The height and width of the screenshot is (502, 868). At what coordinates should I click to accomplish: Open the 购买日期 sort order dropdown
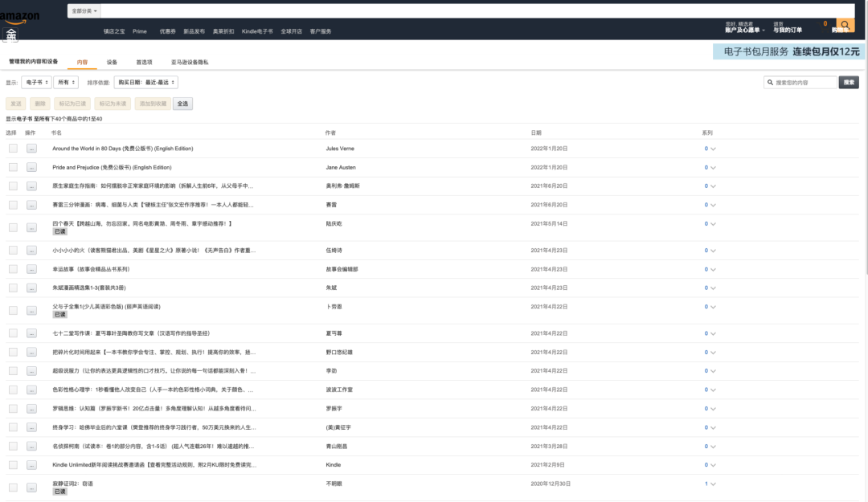pyautogui.click(x=146, y=83)
